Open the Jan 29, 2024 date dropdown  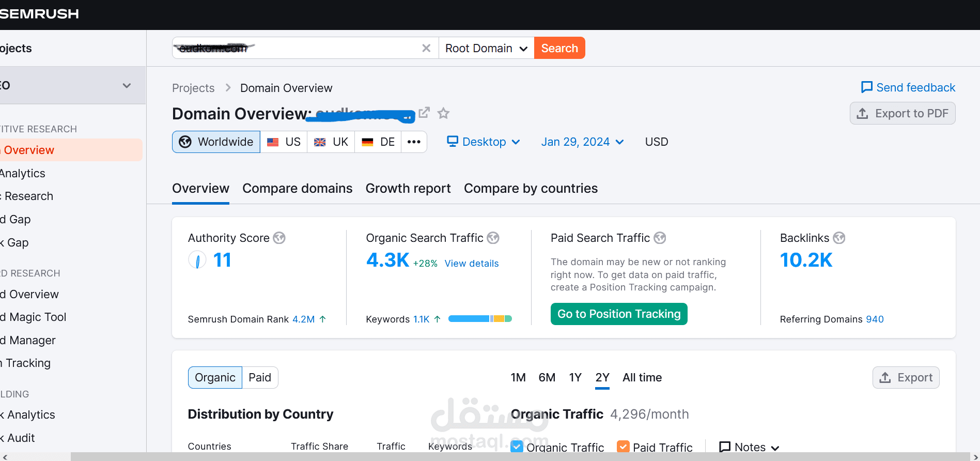click(582, 142)
